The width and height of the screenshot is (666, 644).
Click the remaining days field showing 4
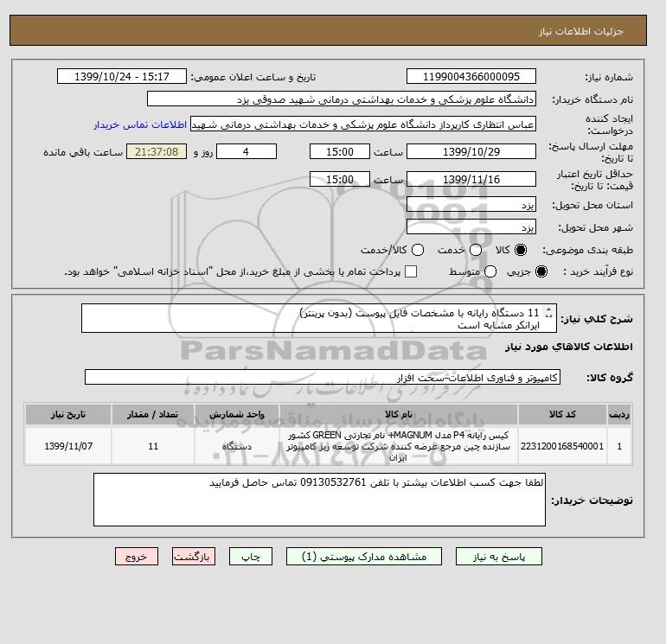point(247,151)
